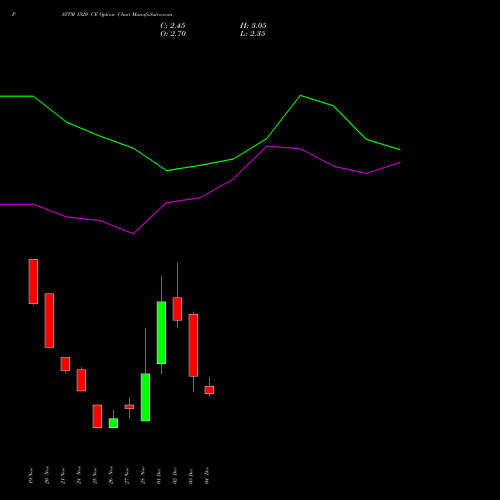The height and width of the screenshot is (500, 500).
Task: Select the '04 Dec' date label
Action: click(x=207, y=475)
